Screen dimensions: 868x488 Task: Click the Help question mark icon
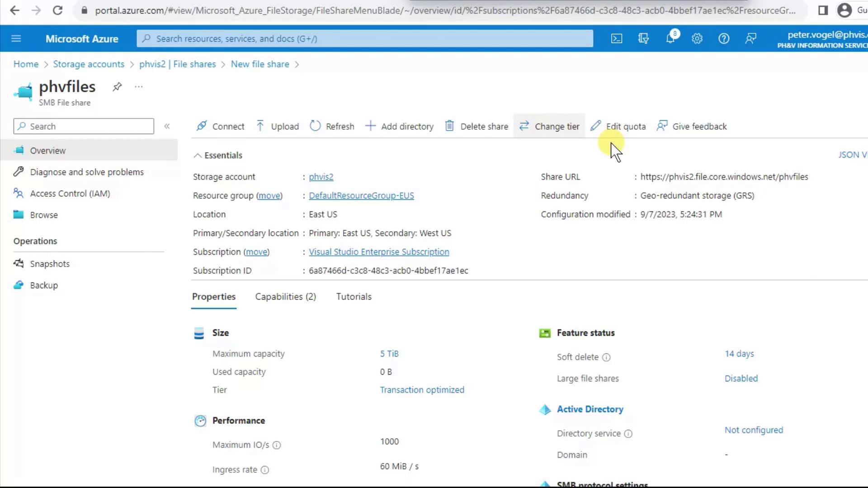click(x=724, y=39)
